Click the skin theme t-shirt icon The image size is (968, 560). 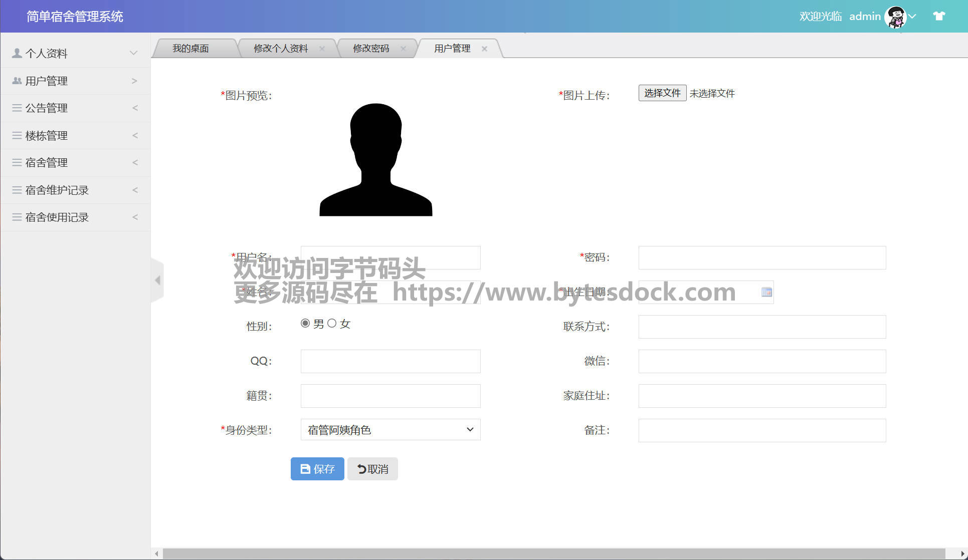pos(939,16)
